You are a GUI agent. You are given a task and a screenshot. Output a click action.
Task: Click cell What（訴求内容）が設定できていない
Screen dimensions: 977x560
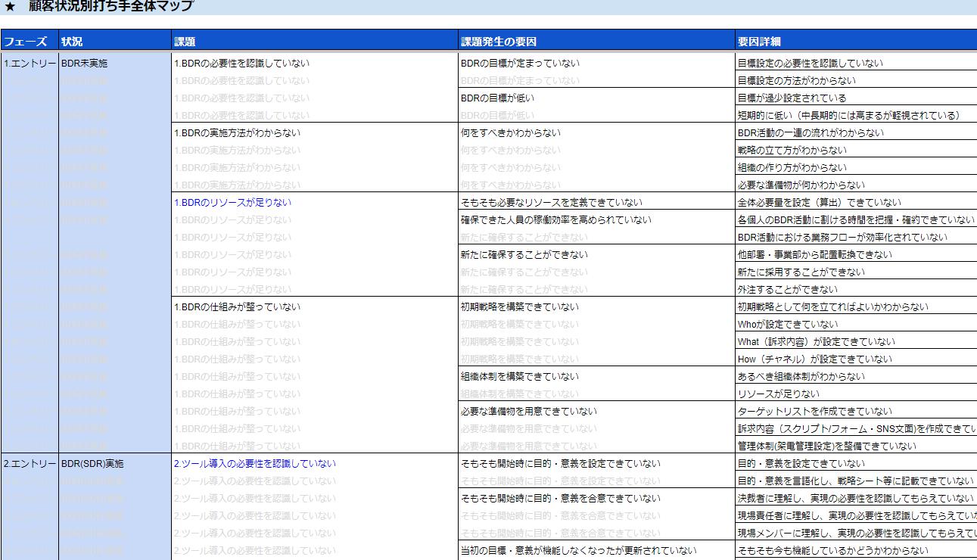point(856,342)
